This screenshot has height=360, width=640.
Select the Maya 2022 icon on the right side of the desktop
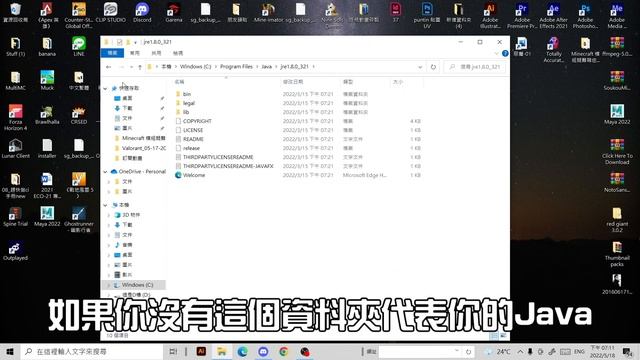617,114
